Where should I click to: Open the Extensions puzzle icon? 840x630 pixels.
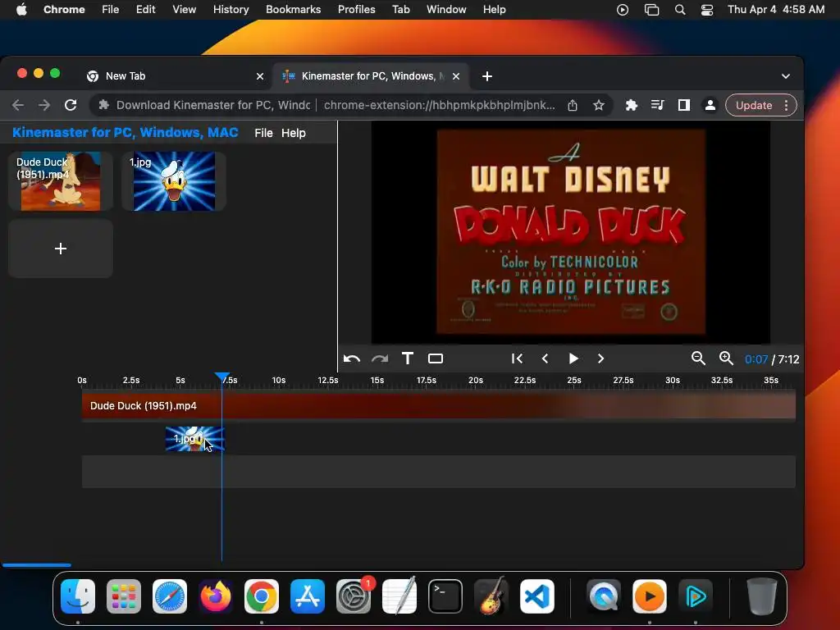click(x=631, y=105)
